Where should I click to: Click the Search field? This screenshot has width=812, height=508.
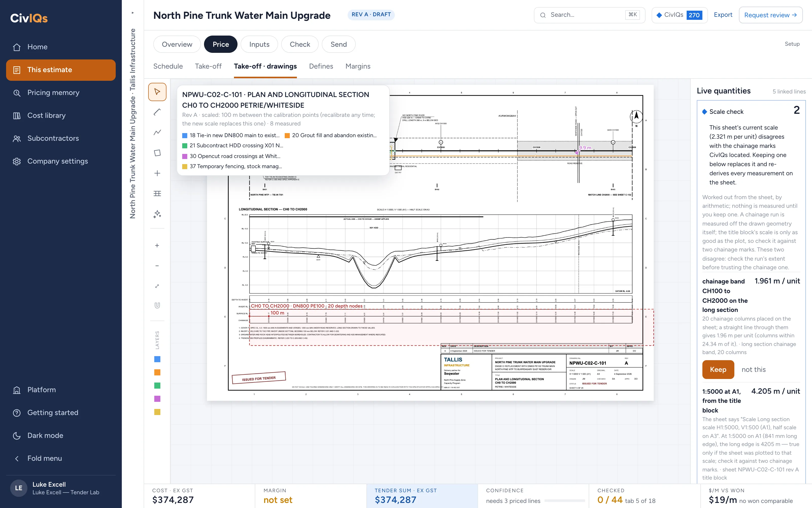pos(589,15)
